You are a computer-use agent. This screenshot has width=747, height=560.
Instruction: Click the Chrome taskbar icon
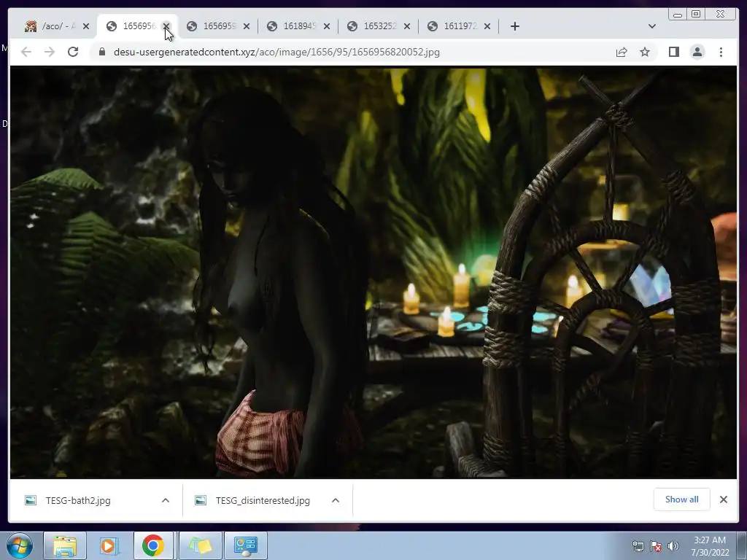(x=153, y=545)
